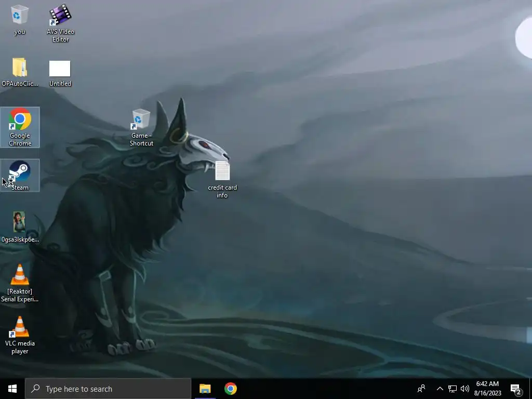This screenshot has width=532, height=399.
Task: Select the 'you' recycle bin desktop icon
Action: point(20,20)
